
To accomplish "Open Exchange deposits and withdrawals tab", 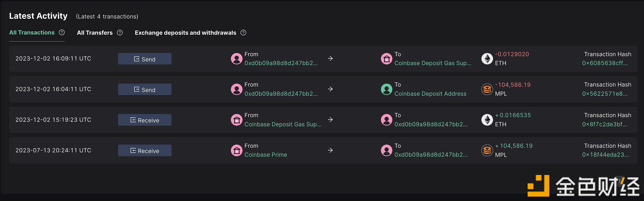I will click(185, 33).
